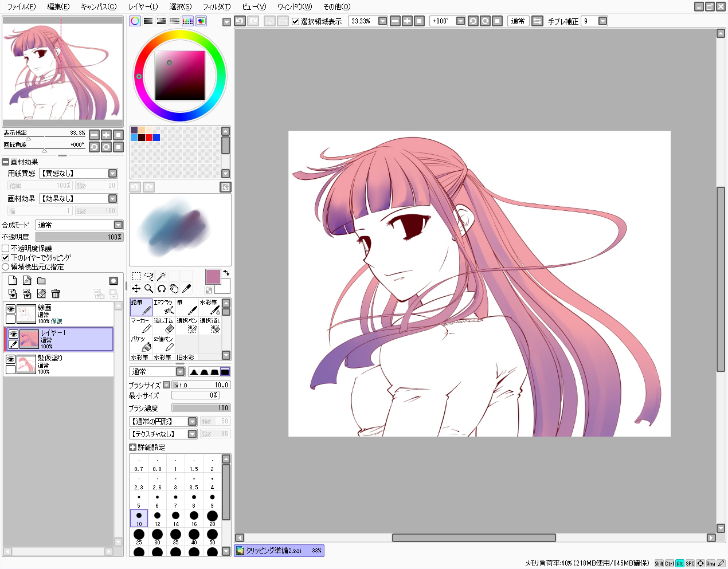Undo last action in top toolbar
Viewport: 728px width, 569px height.
(x=240, y=21)
